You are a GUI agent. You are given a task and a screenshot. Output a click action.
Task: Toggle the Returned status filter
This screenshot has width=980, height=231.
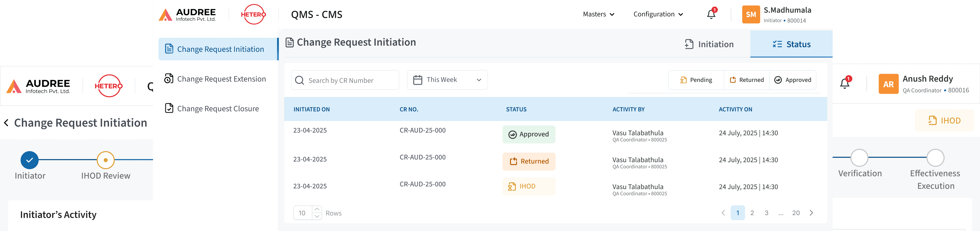pyautogui.click(x=746, y=80)
